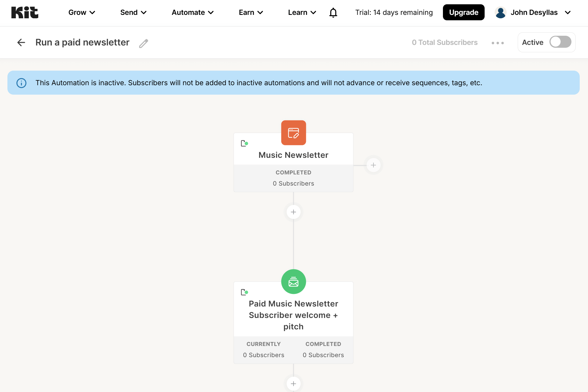Screen dimensions: 588x392
Task: Expand the Grow dropdown menu
Action: [82, 12]
